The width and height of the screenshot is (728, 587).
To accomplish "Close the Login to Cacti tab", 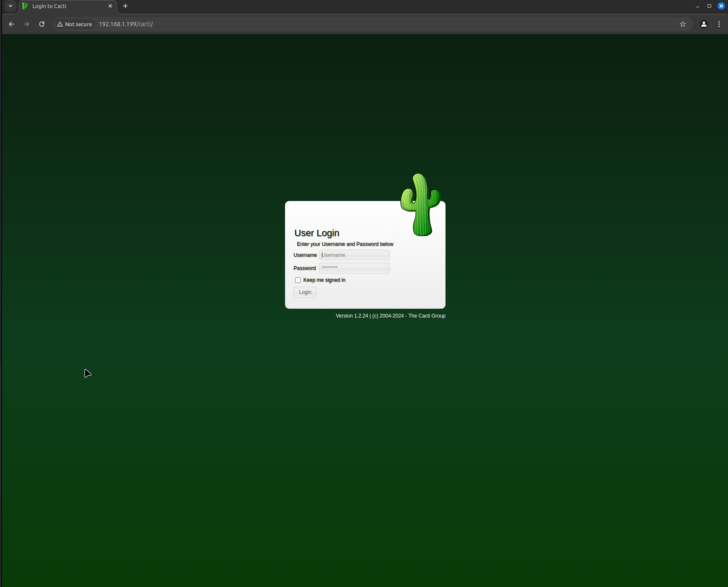I will 110,6.
